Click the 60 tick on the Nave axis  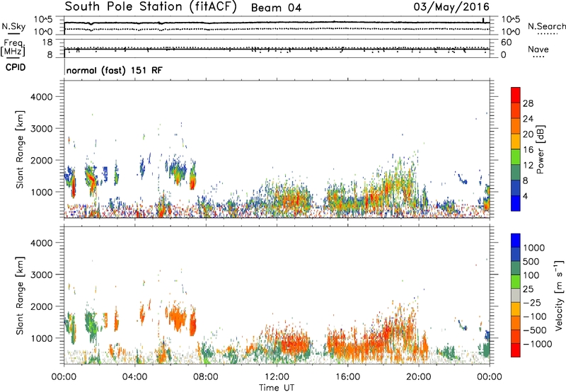506,42
